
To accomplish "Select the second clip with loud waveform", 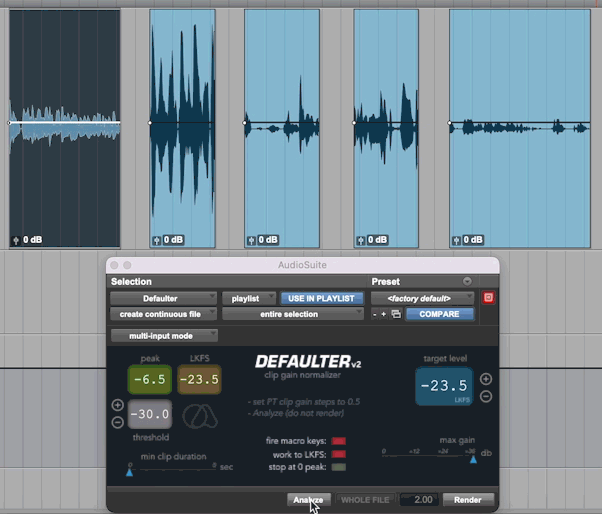I will point(182,129).
